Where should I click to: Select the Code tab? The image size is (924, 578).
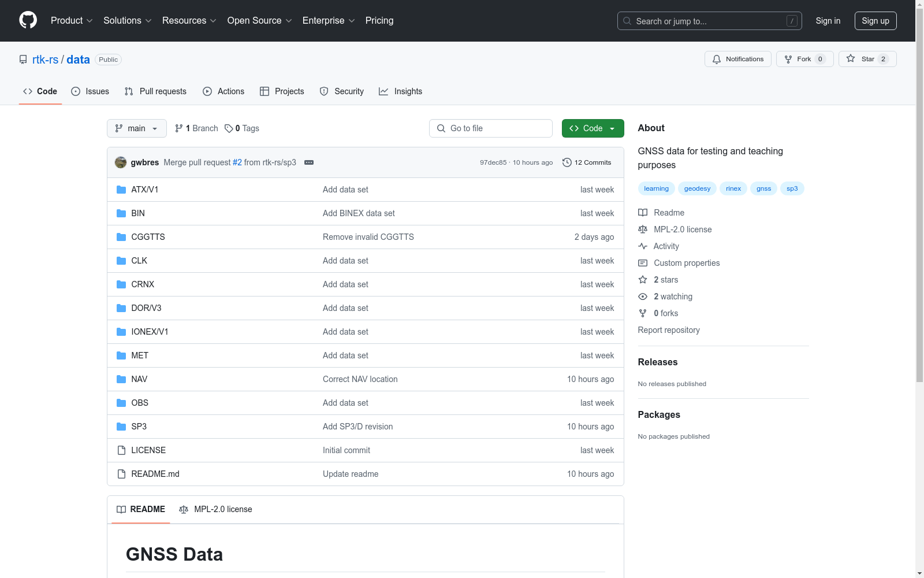pyautogui.click(x=40, y=91)
